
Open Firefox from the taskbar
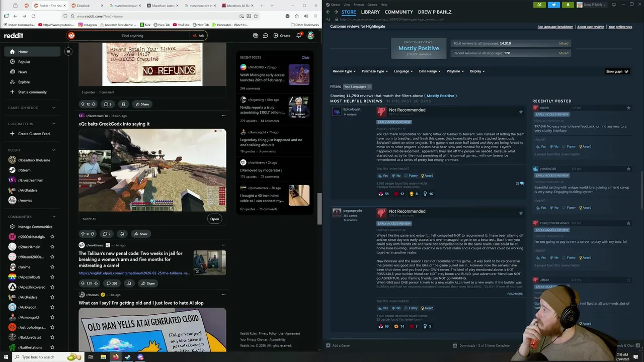click(x=115, y=357)
